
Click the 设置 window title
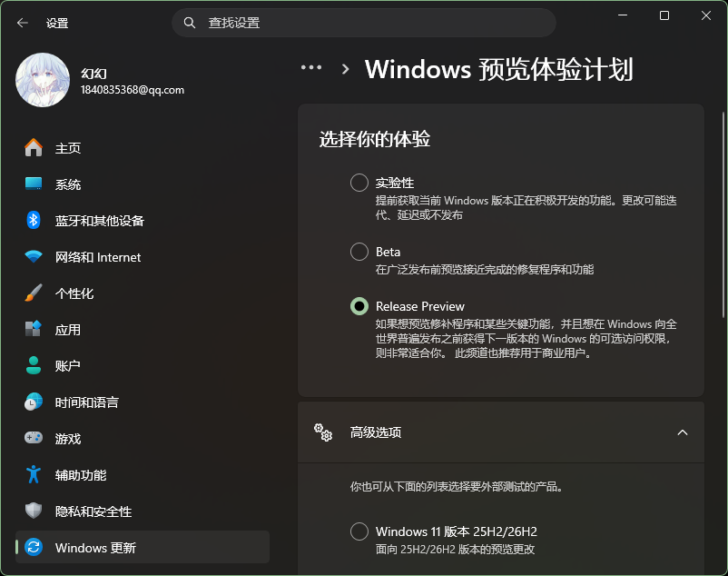[x=57, y=23]
